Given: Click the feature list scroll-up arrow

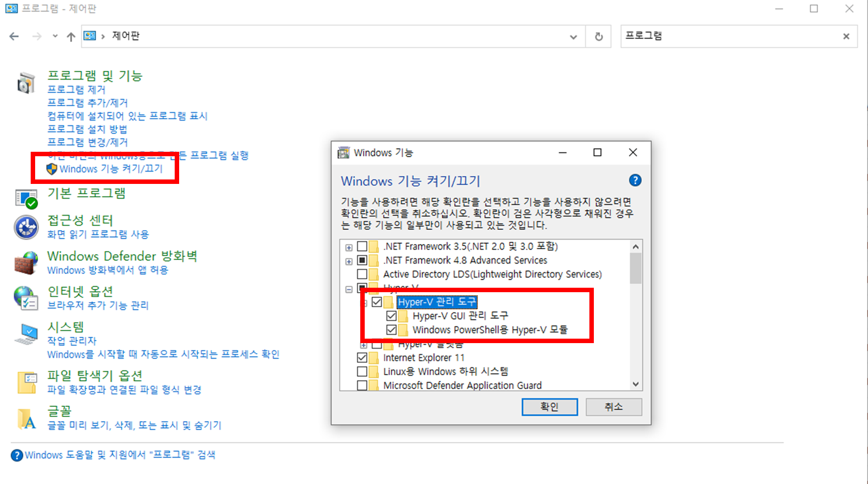Looking at the screenshot, I should pyautogui.click(x=636, y=246).
